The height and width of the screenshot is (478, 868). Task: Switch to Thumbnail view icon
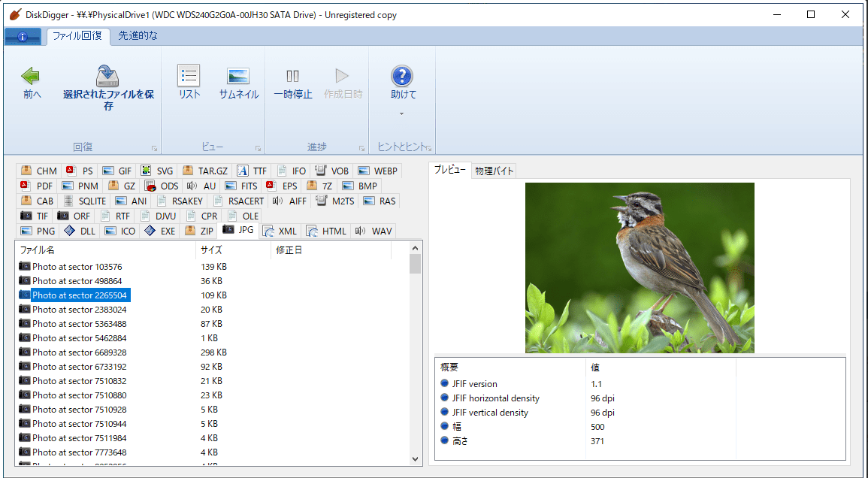pos(238,76)
